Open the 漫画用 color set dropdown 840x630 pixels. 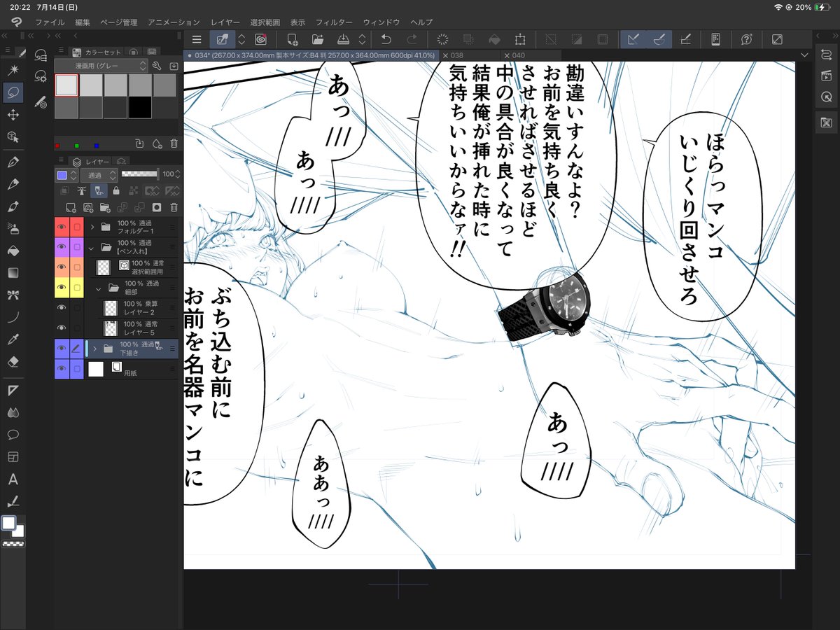(x=101, y=66)
